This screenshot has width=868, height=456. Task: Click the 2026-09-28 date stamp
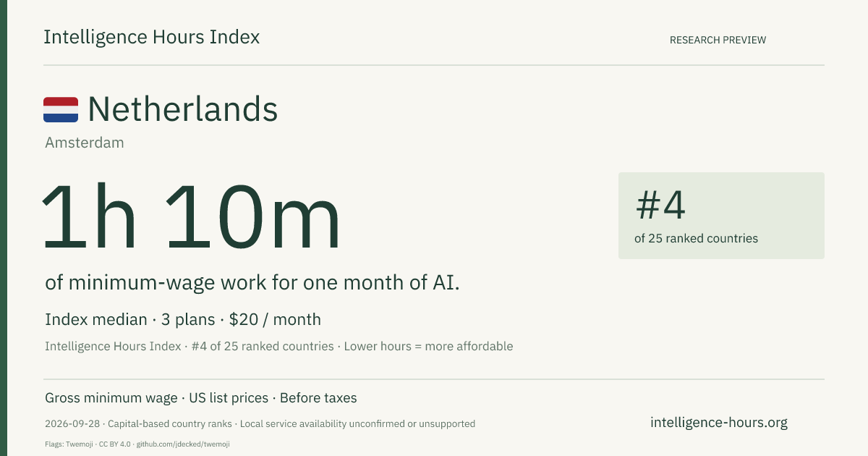(x=73, y=423)
